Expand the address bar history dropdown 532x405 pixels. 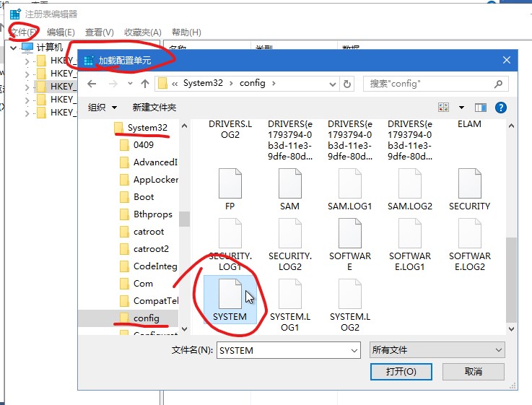pyautogui.click(x=333, y=84)
